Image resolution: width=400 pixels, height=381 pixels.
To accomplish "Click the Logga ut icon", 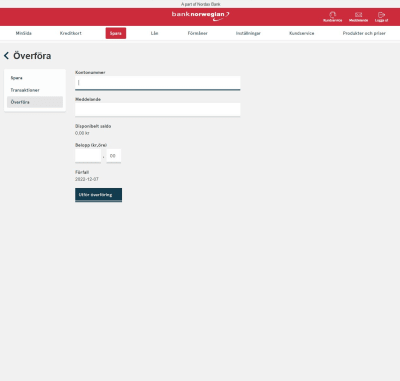I will [381, 17].
